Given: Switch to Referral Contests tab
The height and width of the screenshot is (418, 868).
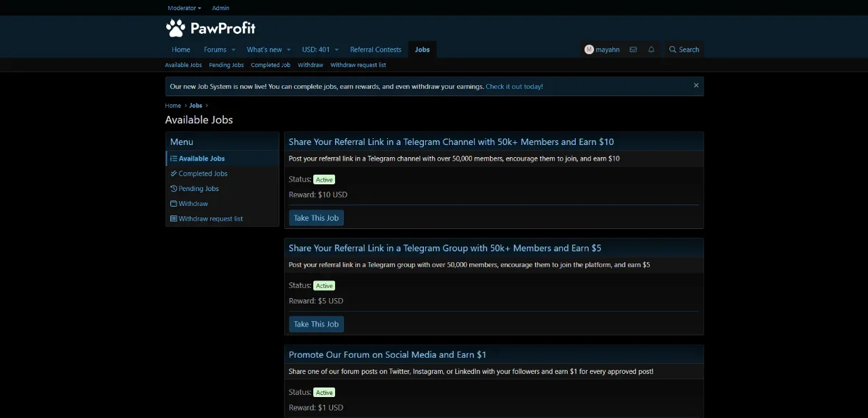Looking at the screenshot, I should [376, 49].
